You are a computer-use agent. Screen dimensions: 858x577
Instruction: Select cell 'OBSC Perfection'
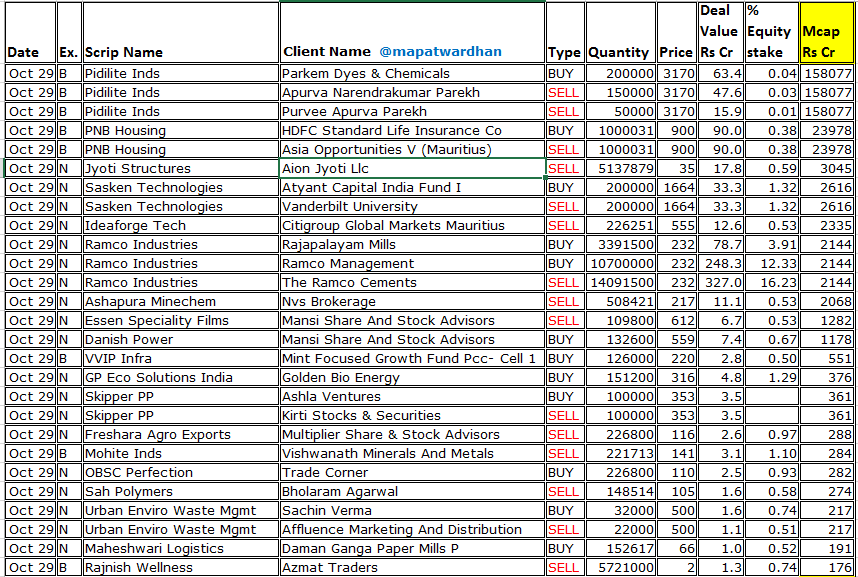(181, 472)
